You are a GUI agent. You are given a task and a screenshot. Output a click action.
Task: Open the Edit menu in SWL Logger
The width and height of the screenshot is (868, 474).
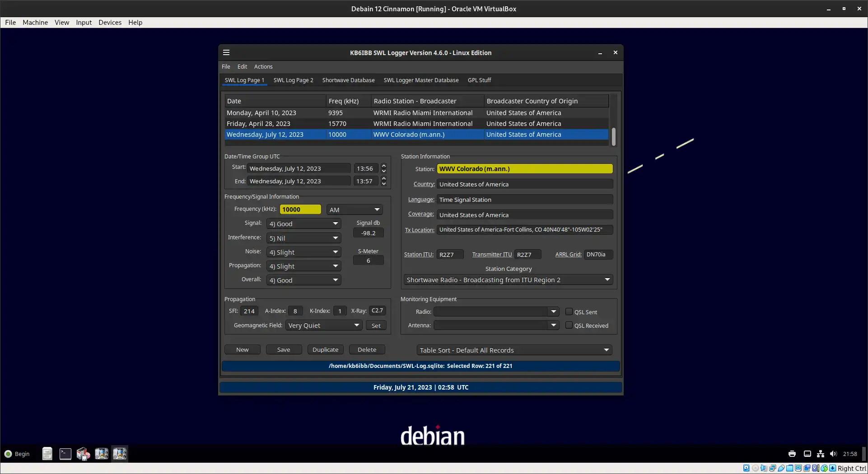tap(242, 66)
